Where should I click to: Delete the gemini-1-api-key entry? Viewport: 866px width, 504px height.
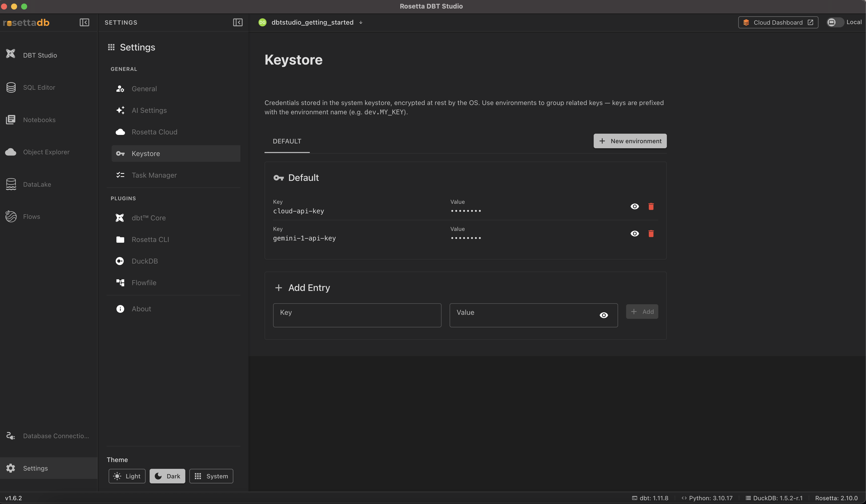click(651, 233)
